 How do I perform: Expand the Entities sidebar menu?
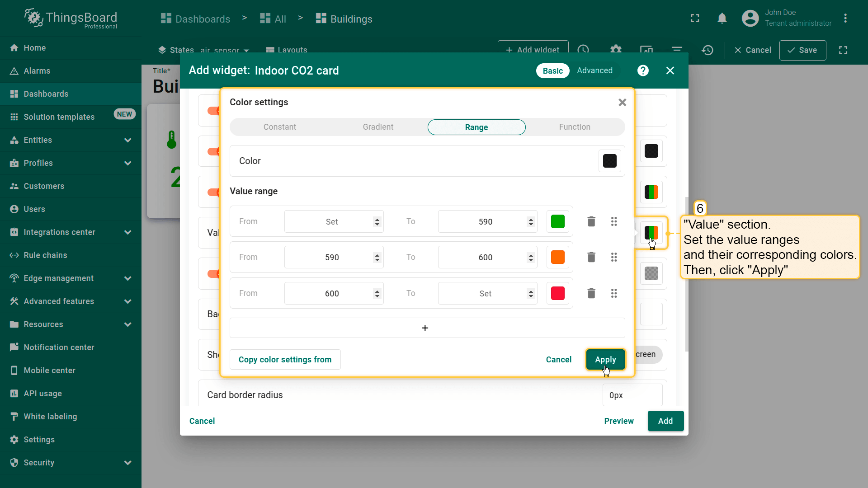pyautogui.click(x=127, y=140)
